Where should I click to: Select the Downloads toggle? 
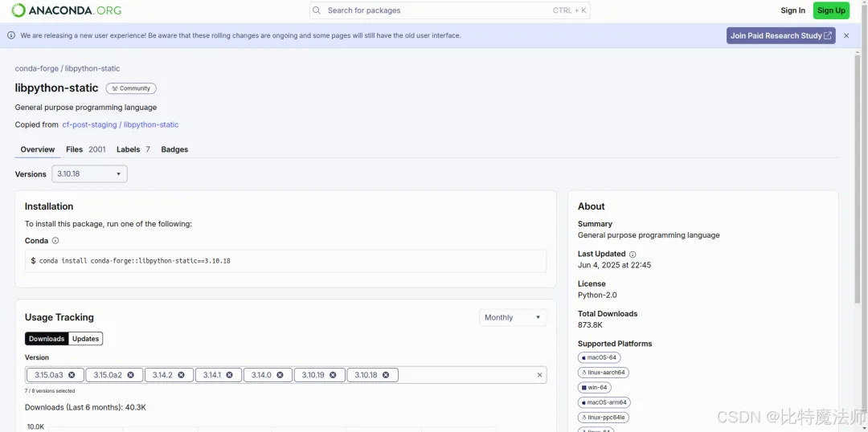pyautogui.click(x=47, y=339)
